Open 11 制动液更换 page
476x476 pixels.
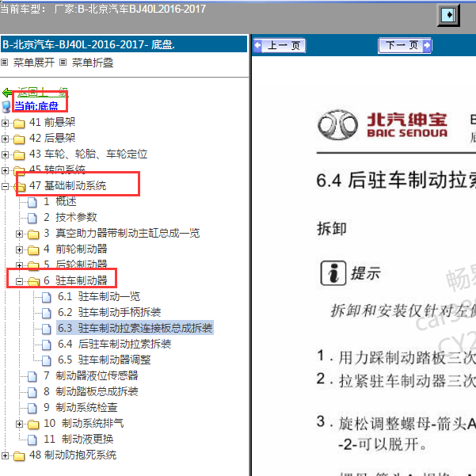pos(78,439)
